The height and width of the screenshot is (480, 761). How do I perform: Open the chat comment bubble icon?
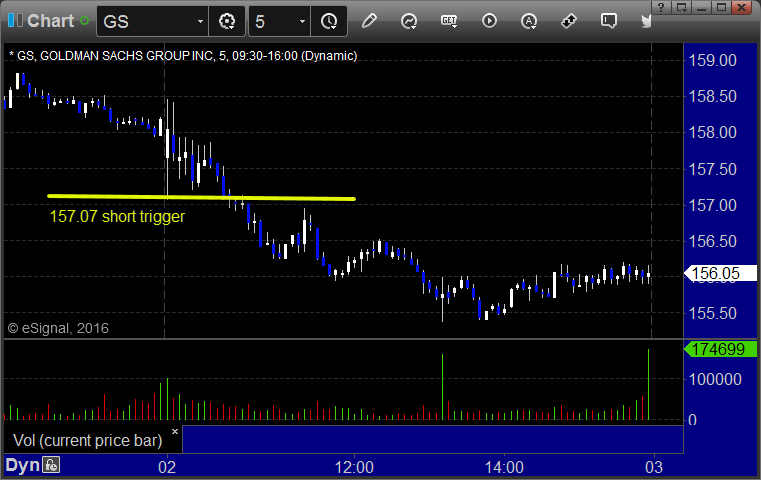(x=609, y=21)
